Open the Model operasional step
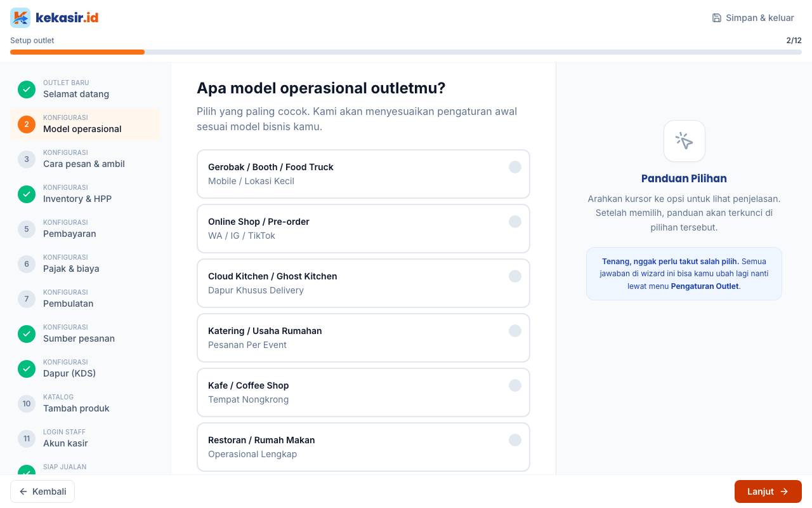The height and width of the screenshot is (508, 812). tap(85, 124)
